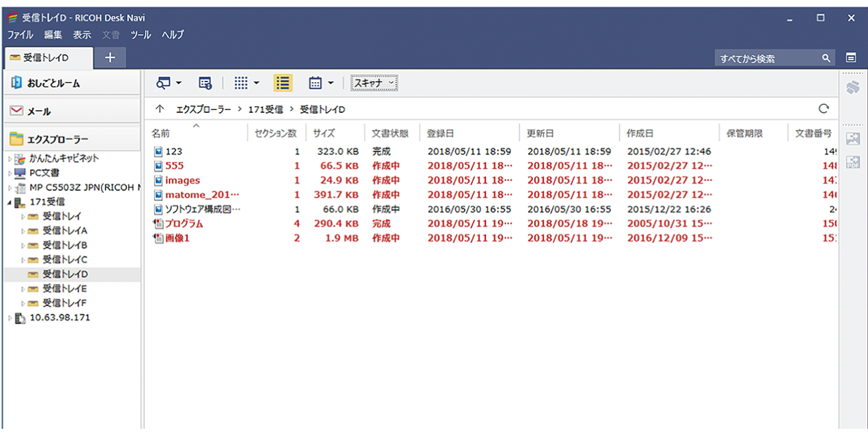Viewport: 868px width, 434px height.
Task: Select the プログラム document
Action: 184,224
